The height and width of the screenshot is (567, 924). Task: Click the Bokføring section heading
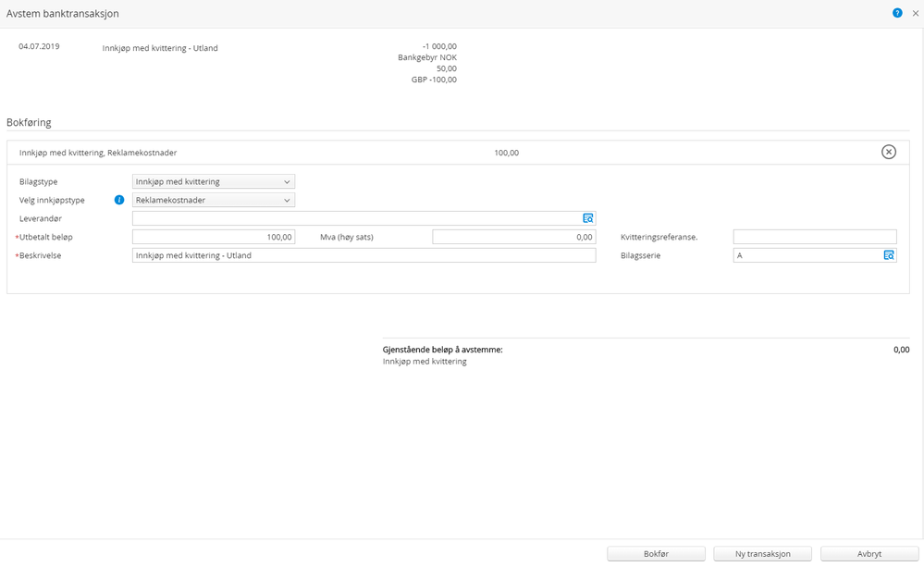click(29, 123)
